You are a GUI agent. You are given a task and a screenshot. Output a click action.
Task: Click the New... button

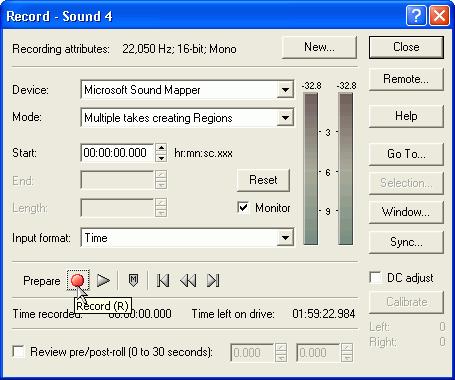click(319, 47)
